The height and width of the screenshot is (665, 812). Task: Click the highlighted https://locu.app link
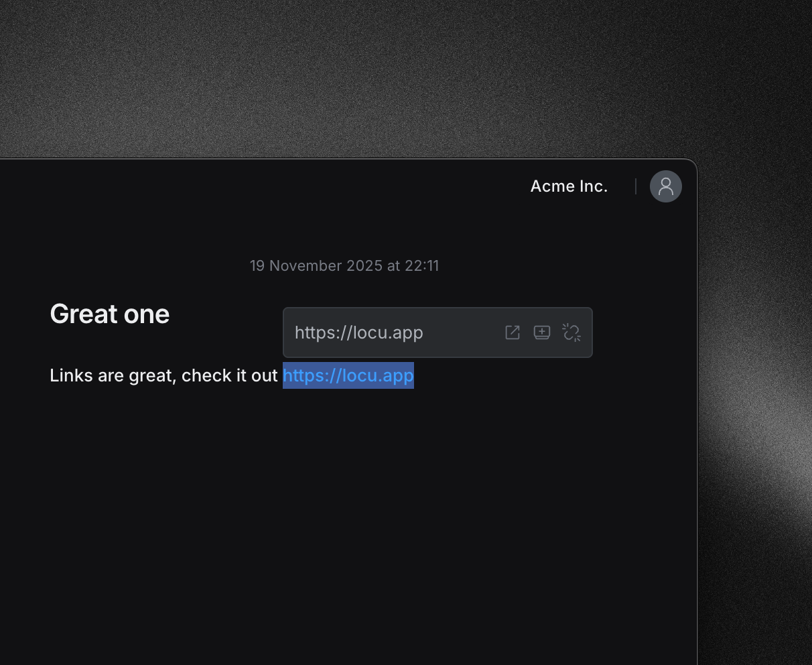coord(348,375)
